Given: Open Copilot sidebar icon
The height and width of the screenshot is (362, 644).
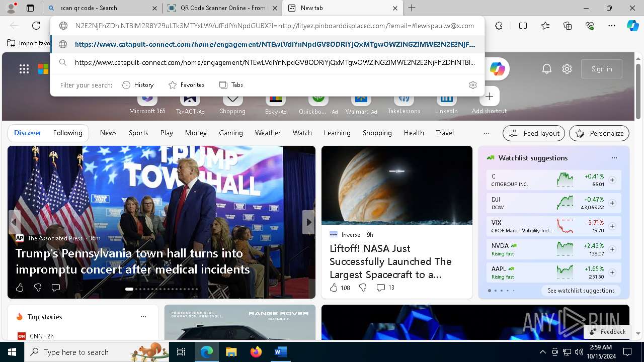Looking at the screenshot, I should click(632, 26).
